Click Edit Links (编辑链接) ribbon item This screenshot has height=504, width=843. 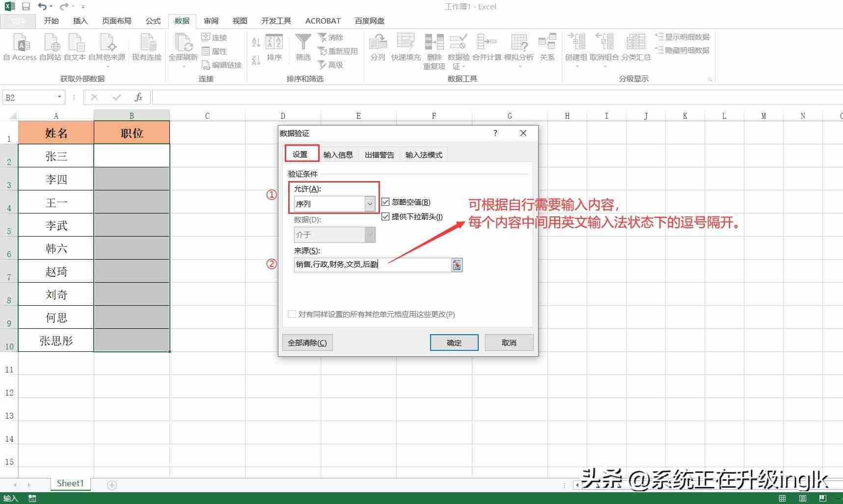221,65
